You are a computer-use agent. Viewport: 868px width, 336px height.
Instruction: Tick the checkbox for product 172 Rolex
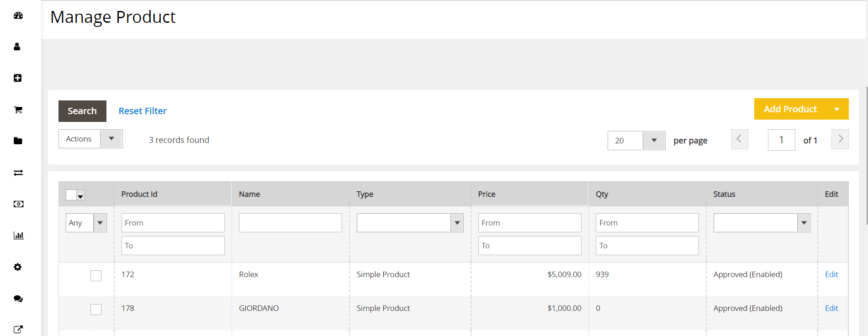tap(96, 276)
